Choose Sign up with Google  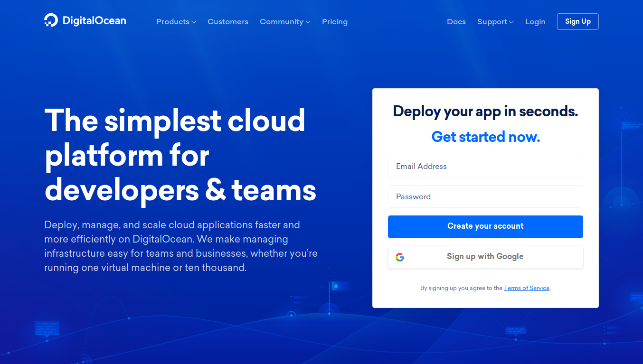click(485, 257)
